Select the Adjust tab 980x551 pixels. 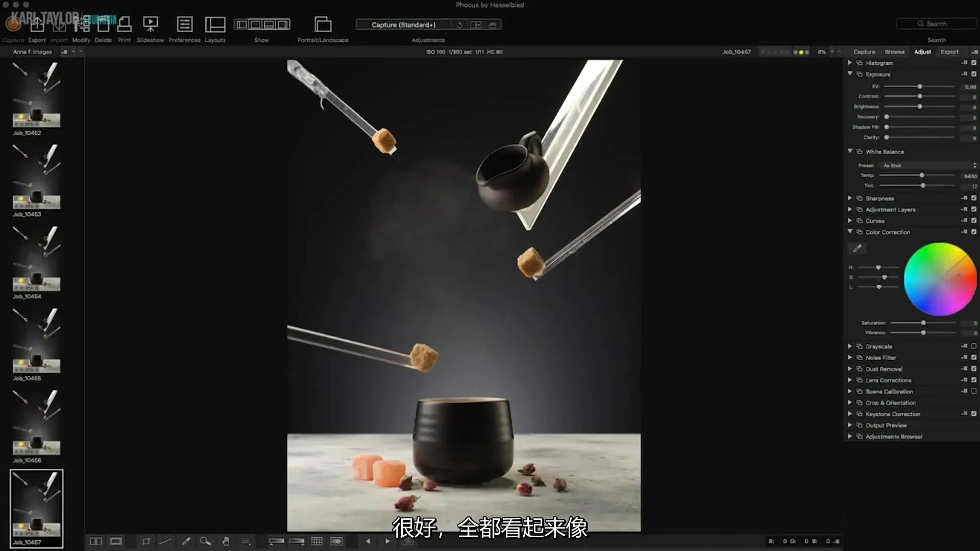tap(922, 52)
